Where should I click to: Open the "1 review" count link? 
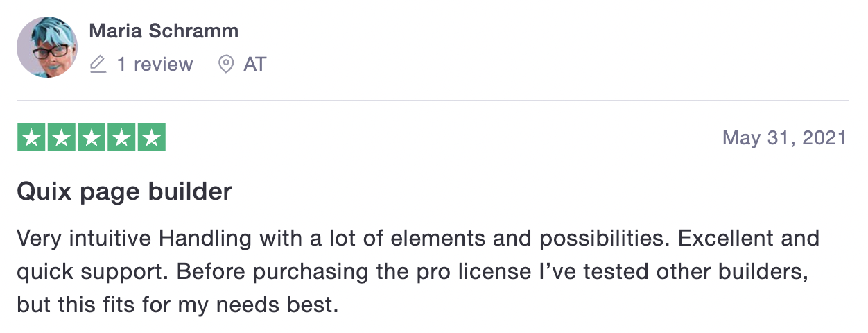155,65
